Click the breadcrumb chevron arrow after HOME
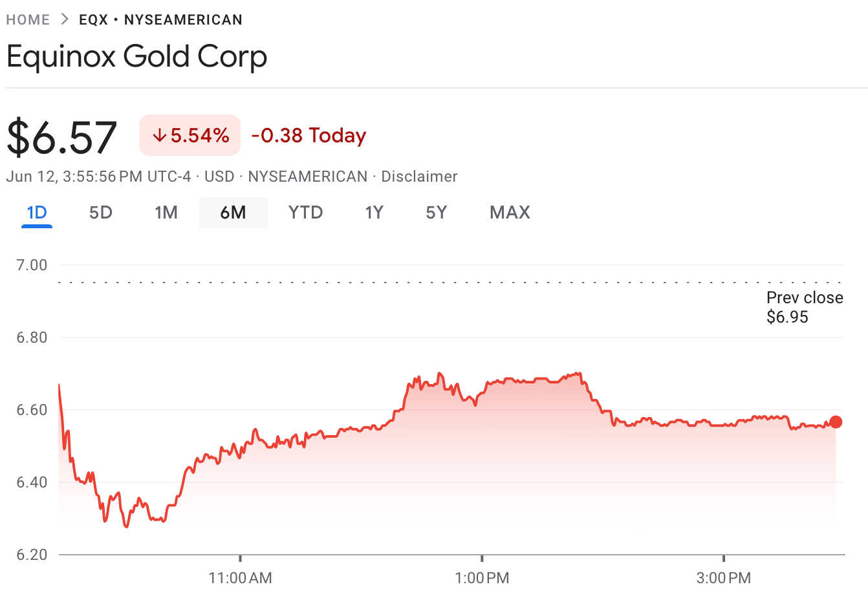 65,19
